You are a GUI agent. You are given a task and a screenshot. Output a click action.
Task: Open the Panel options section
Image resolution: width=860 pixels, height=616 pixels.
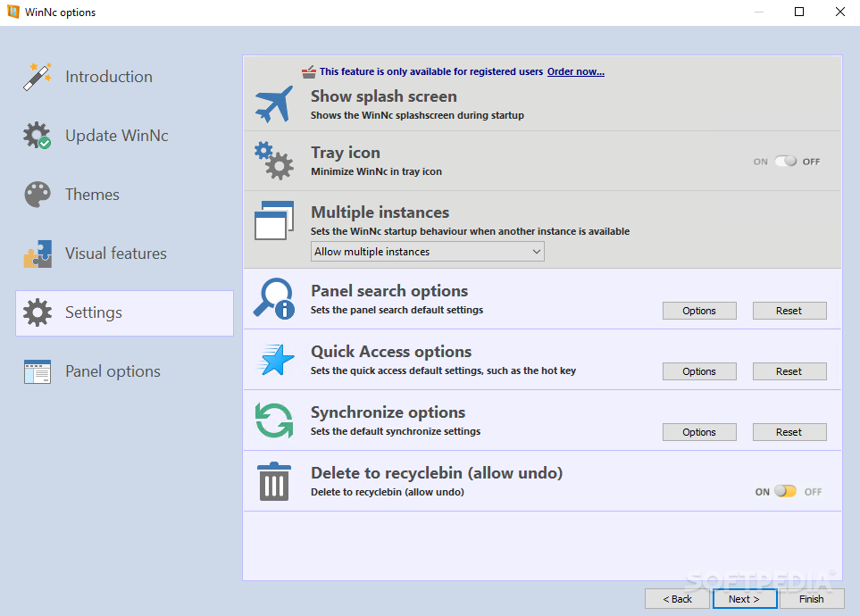coord(124,371)
